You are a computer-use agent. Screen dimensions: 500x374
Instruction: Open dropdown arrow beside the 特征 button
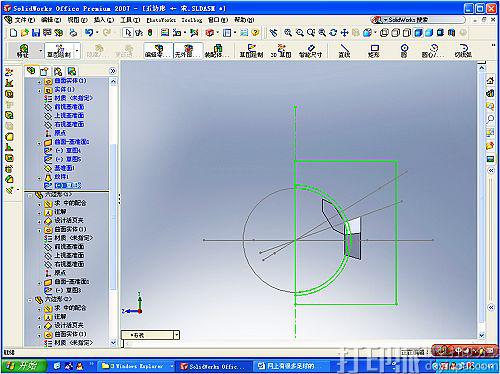41,51
